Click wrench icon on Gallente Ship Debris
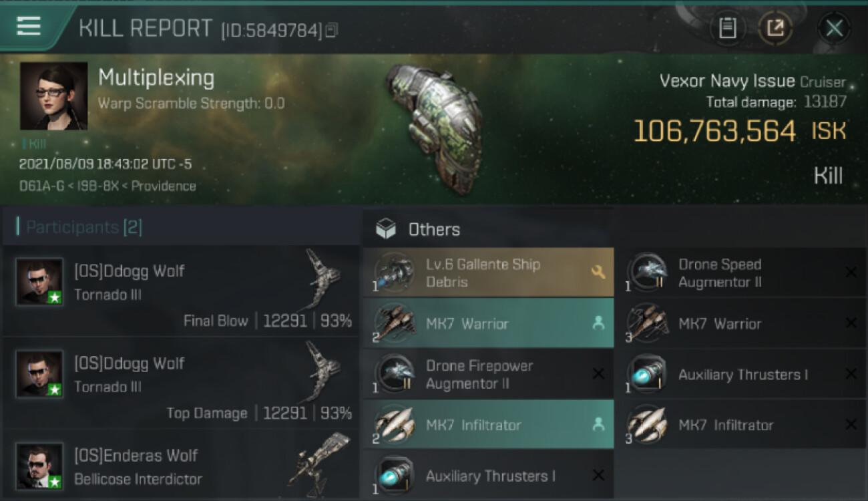 pos(598,273)
